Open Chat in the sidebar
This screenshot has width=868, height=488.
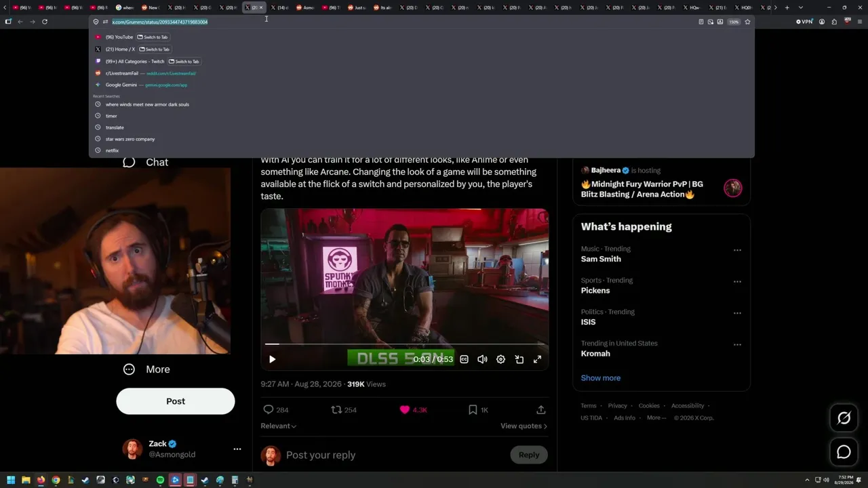[146, 162]
